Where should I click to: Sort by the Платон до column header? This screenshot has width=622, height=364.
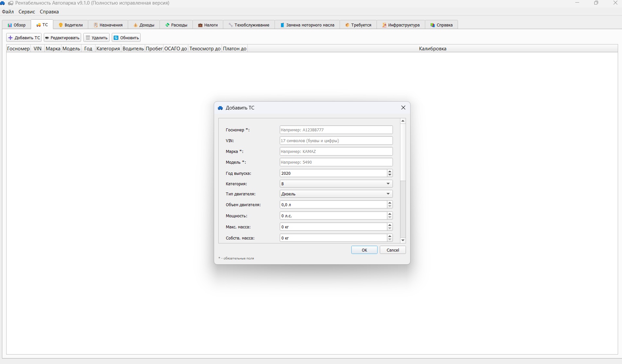tap(235, 48)
